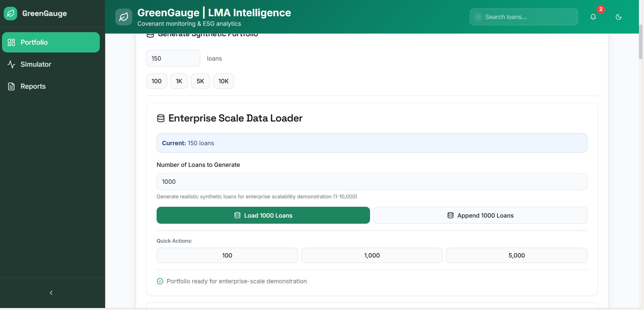Select the 10K preset loan count
This screenshot has width=644, height=310.
click(223, 81)
